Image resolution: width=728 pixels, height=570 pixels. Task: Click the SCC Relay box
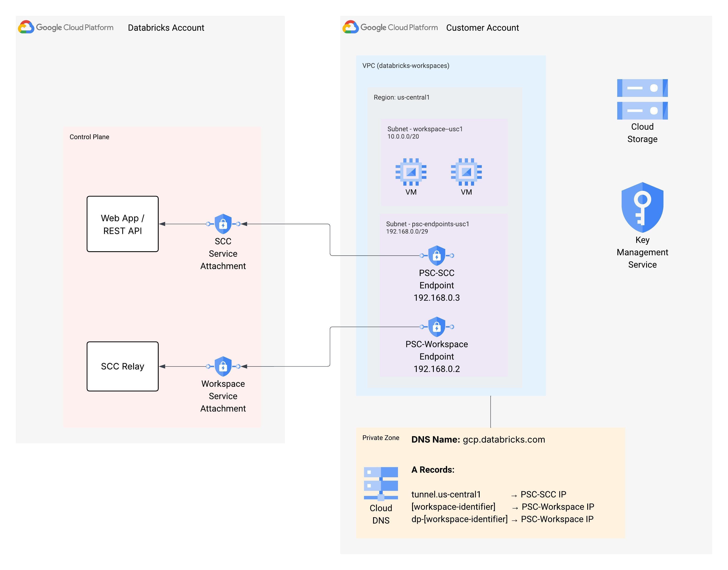pyautogui.click(x=122, y=366)
